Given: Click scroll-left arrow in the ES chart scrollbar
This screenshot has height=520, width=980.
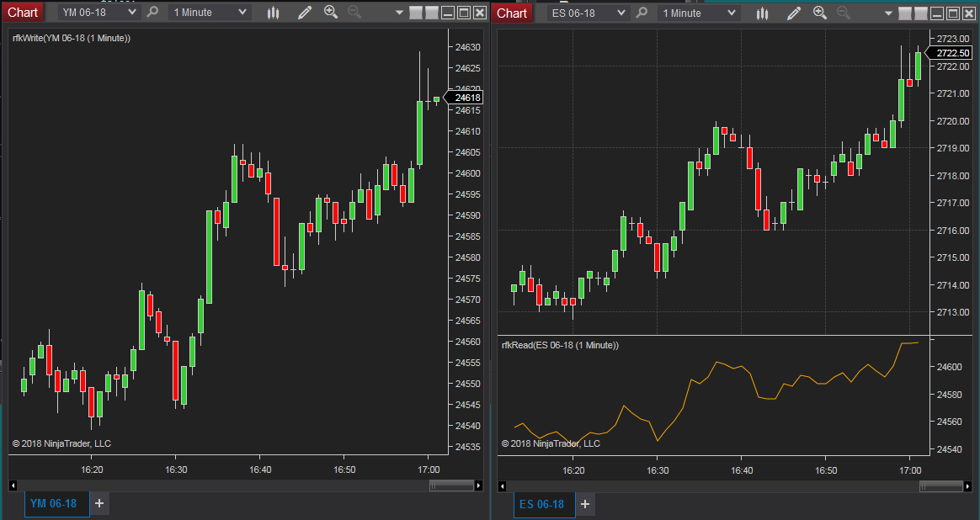Looking at the screenshot, I should pos(502,486).
